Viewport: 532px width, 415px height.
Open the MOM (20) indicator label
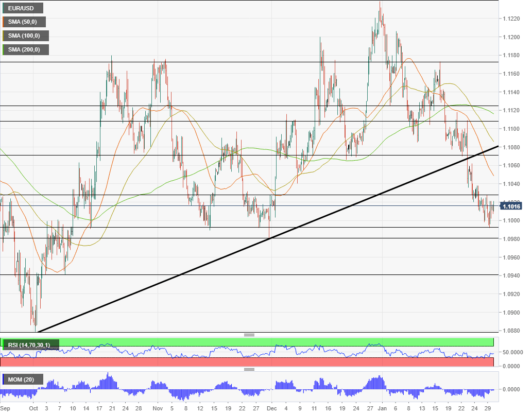23,379
